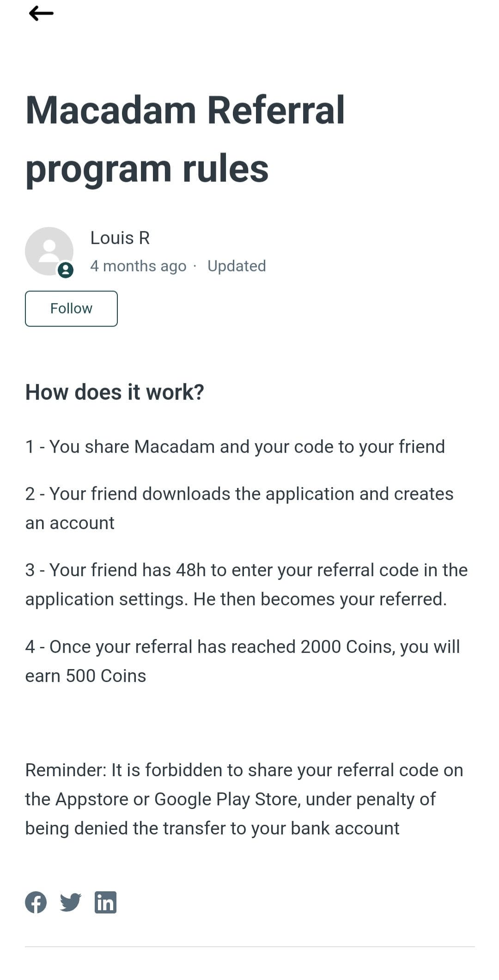Tap the text "Google Play Store" in the reminder
499x980 pixels.
coord(227,800)
